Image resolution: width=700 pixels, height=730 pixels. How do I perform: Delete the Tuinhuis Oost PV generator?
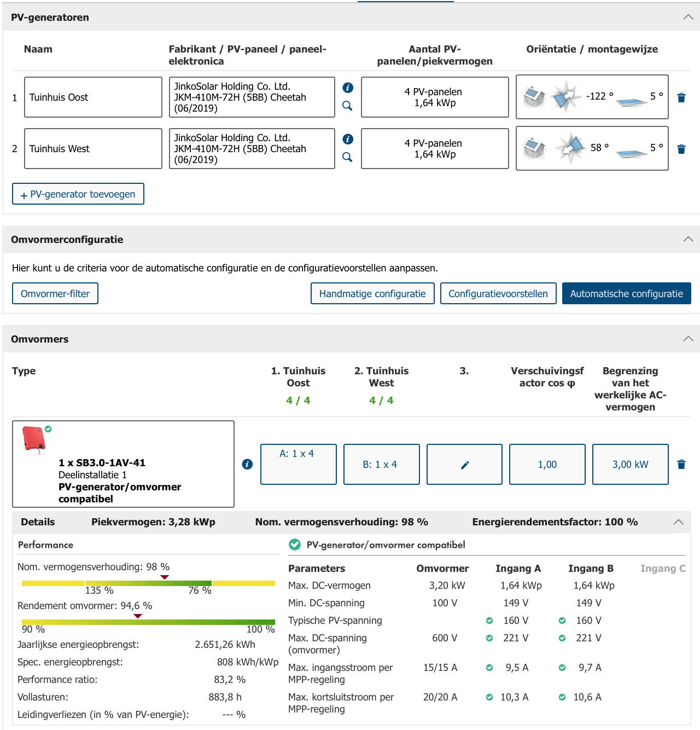pos(681,97)
